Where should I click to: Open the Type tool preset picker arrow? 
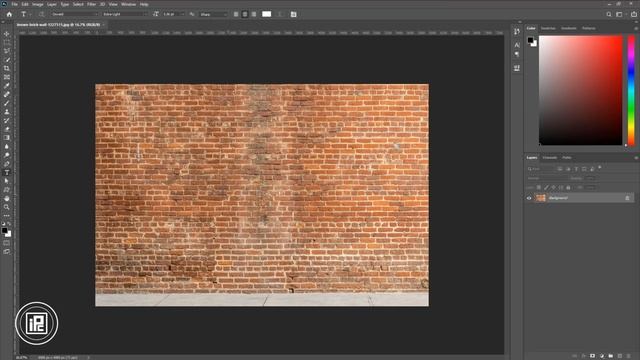click(30, 14)
